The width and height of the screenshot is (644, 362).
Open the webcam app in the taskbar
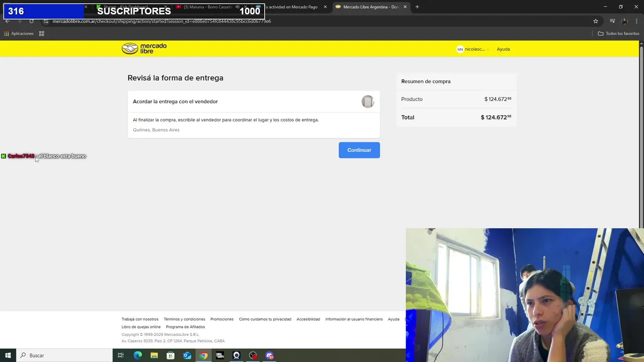click(x=236, y=355)
